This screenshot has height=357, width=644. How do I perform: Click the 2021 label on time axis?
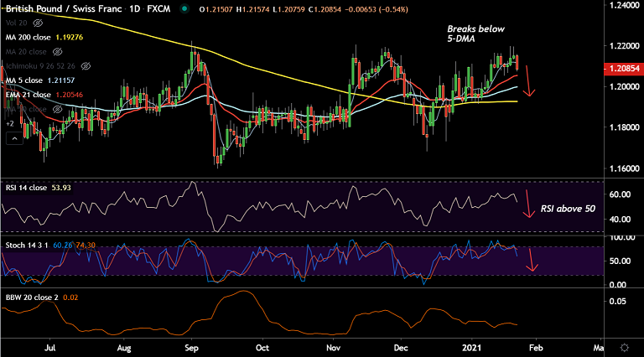click(471, 348)
